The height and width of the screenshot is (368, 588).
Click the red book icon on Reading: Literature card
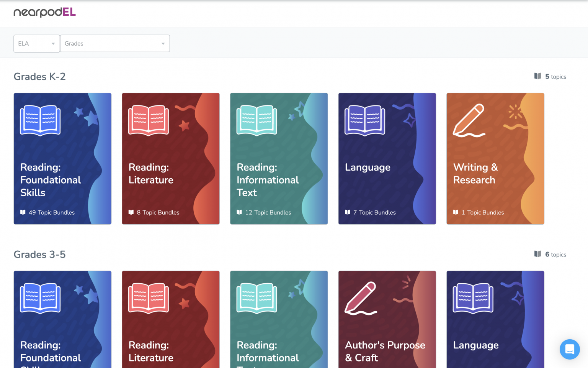(148, 120)
